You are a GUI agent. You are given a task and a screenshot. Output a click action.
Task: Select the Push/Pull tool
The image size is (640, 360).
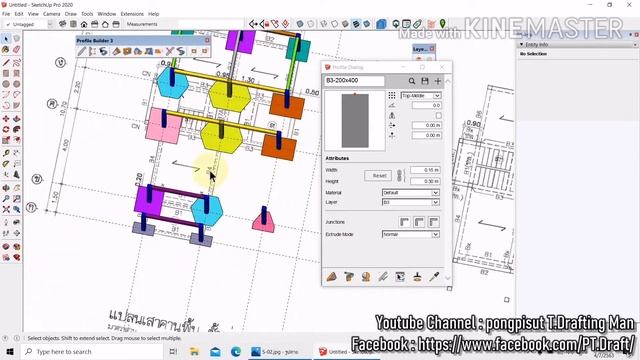tap(16, 119)
